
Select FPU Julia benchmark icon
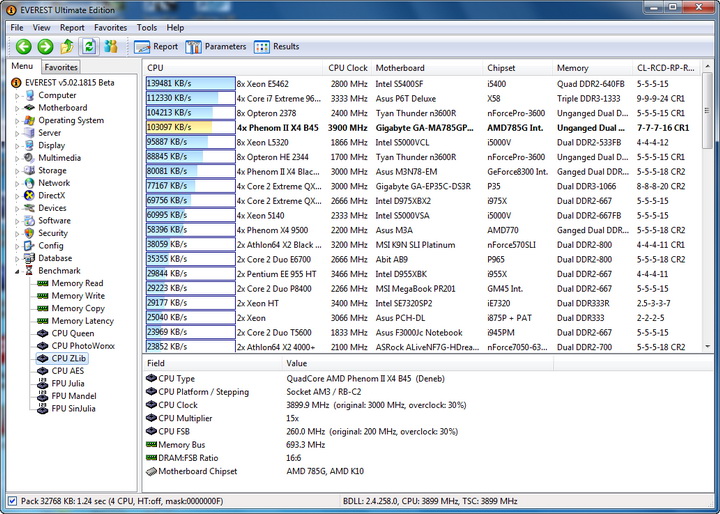(x=43, y=383)
